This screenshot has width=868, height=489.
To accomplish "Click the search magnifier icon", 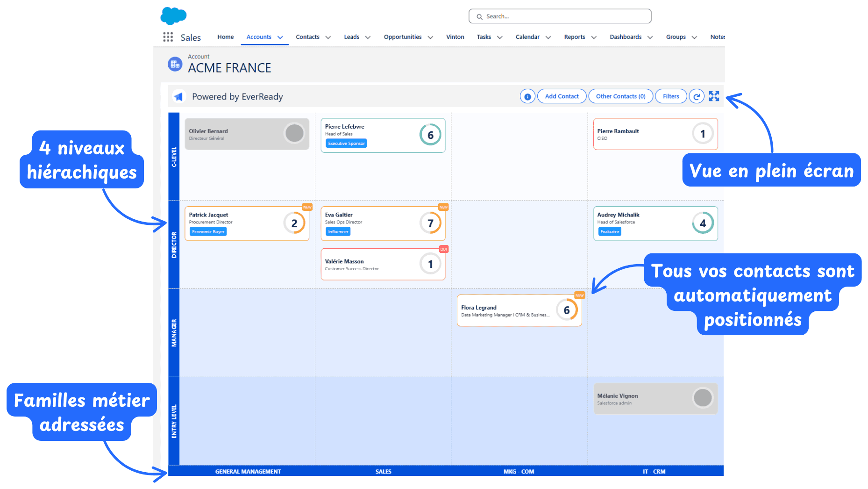I will pyautogui.click(x=479, y=16).
